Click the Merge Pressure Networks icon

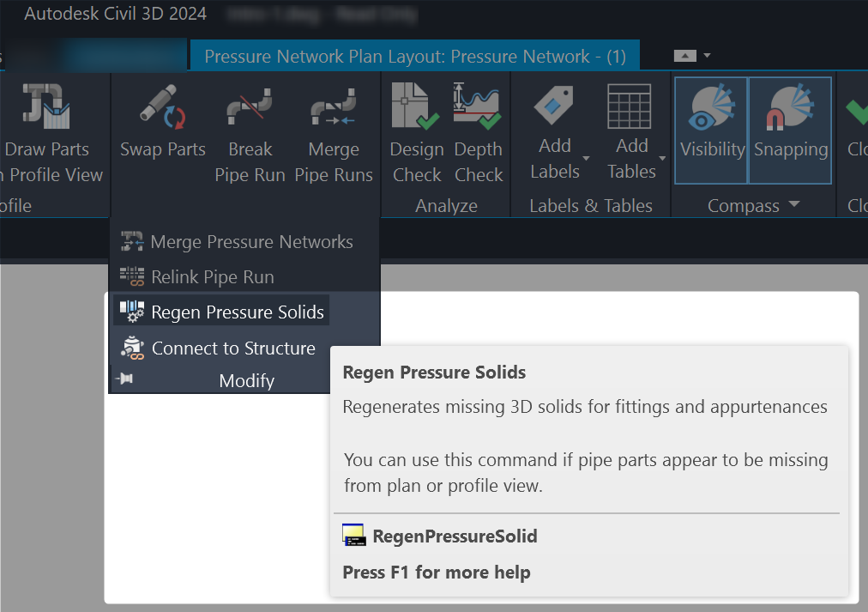tap(132, 241)
